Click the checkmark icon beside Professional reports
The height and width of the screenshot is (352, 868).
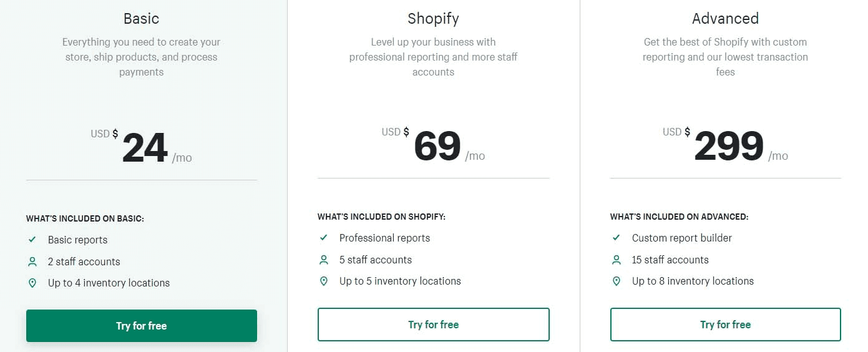(323, 238)
